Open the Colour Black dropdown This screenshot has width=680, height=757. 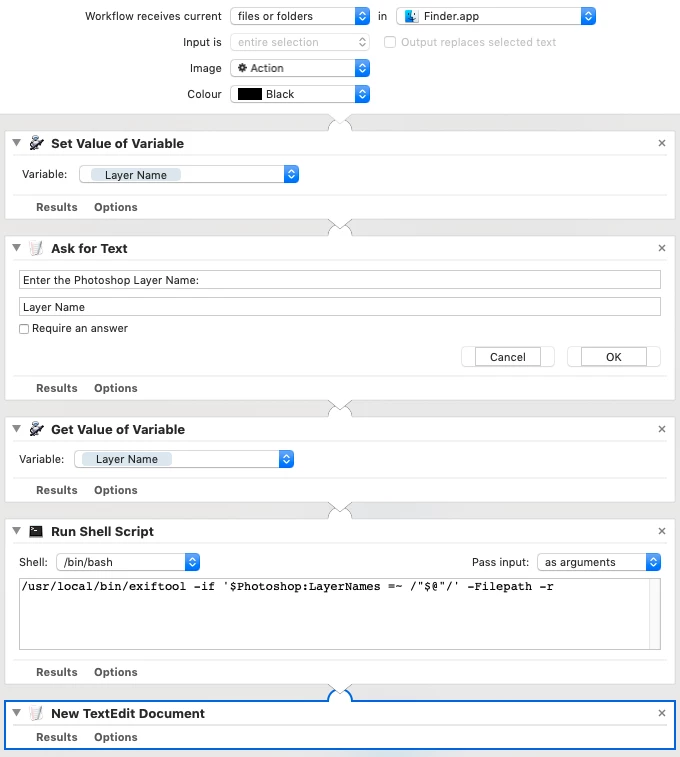300,94
